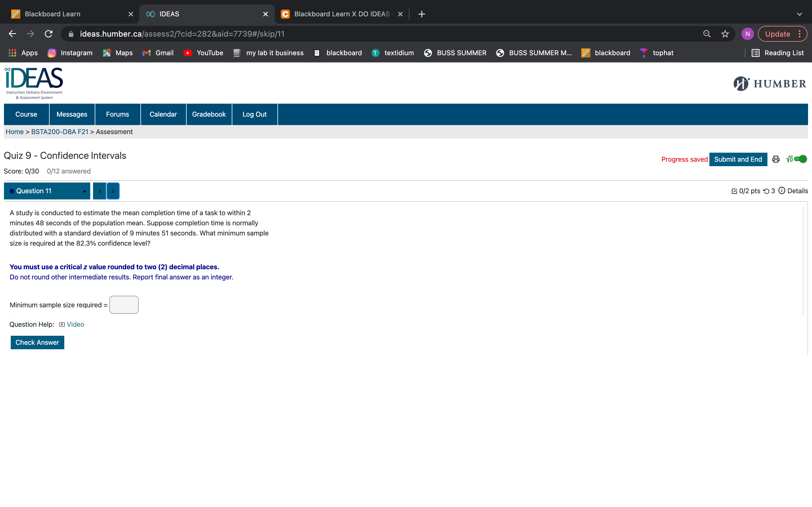Viewport: 812px width, 507px height.
Task: Go to the next question arrow
Action: [113, 191]
